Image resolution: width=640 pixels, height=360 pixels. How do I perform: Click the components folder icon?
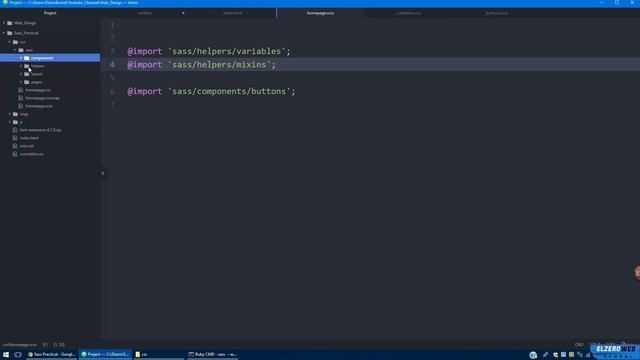(x=27, y=58)
